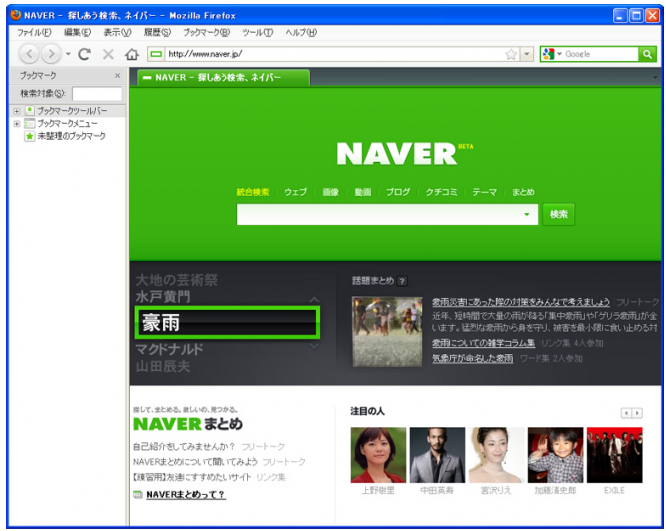Select 未整理のブックマーク in sidebar

(71, 136)
